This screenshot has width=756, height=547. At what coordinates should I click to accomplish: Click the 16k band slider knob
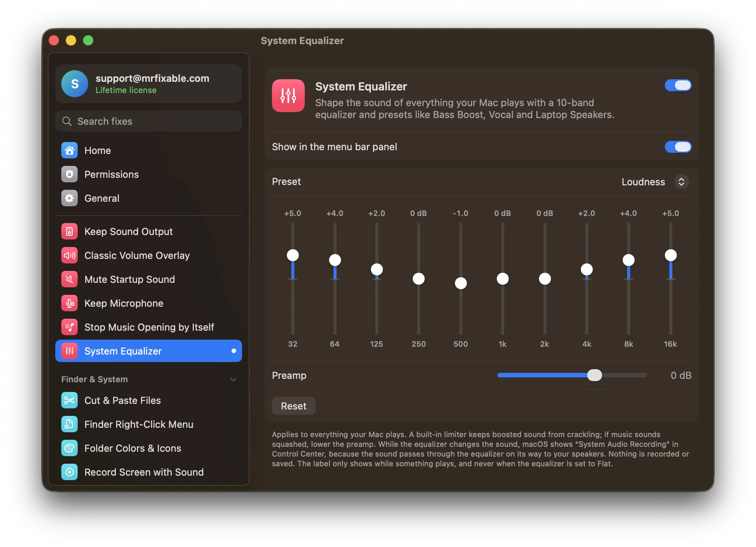click(x=671, y=255)
